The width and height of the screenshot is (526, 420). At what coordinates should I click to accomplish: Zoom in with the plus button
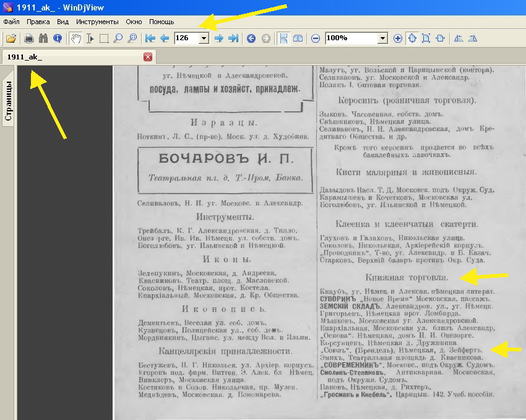[x=397, y=38]
